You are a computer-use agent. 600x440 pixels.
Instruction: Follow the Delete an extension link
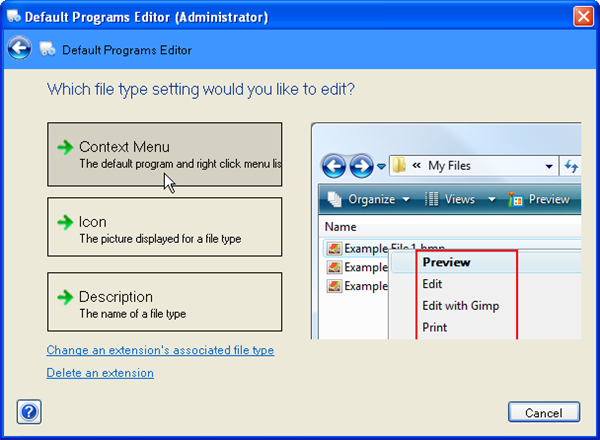(x=100, y=373)
